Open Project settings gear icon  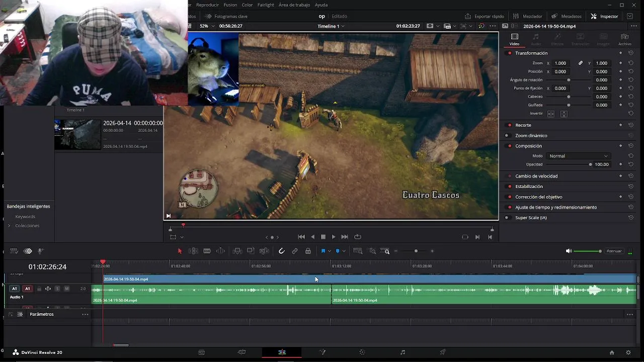point(628,352)
